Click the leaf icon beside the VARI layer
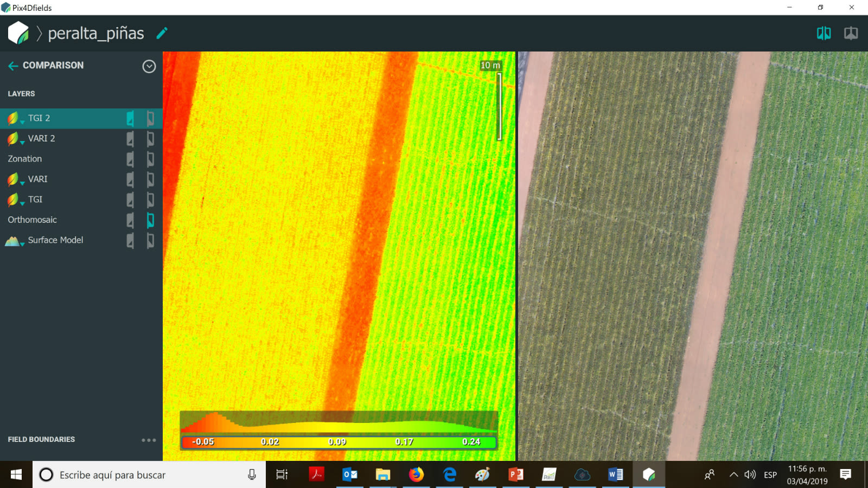Screen dimensions: 868x488 point(13,179)
